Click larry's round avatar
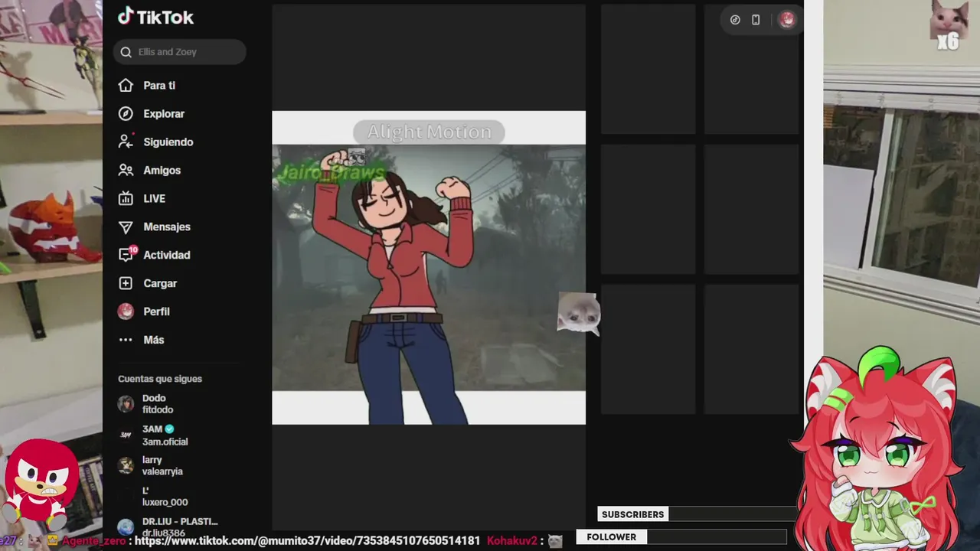Screen dimensions: 980x551 [126, 466]
